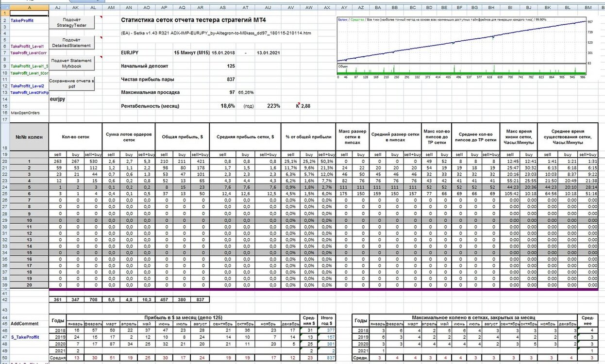Select the Общая прибыль, $ header
This screenshot has width=605, height=364.
pos(182,137)
